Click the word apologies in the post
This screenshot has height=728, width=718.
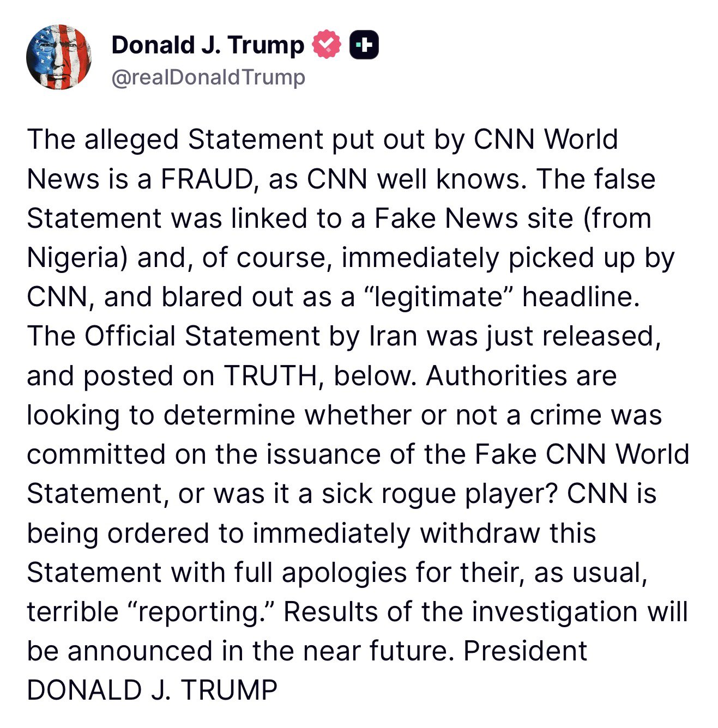point(345,573)
